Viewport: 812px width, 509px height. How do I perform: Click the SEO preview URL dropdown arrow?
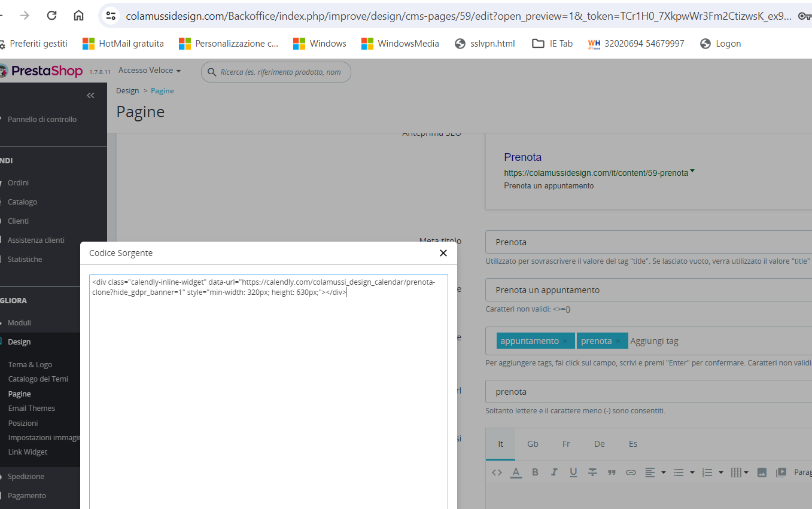(x=692, y=172)
